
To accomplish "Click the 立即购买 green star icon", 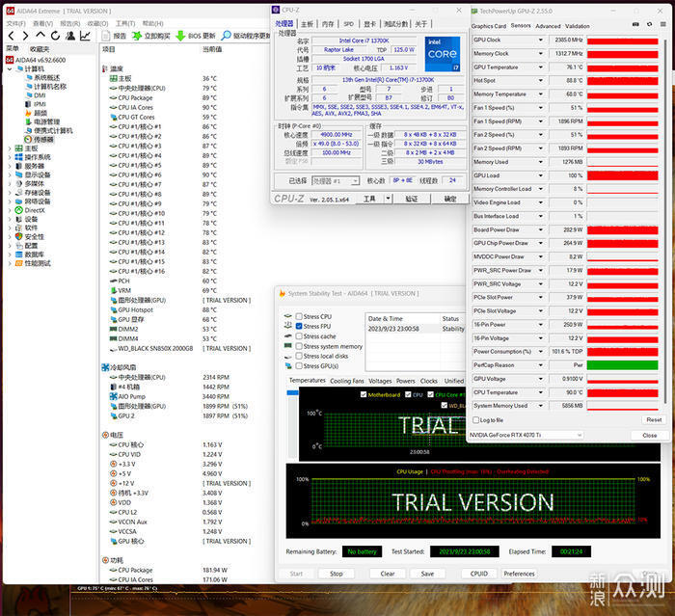I will click(x=137, y=36).
